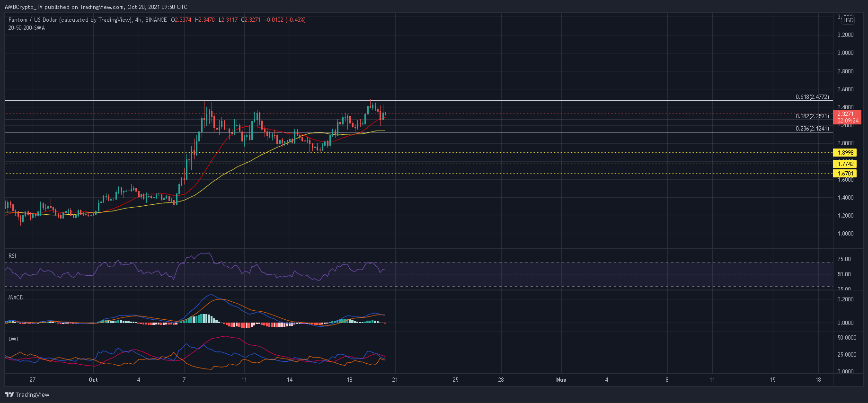Click the low value L2.3117
The image size is (868, 403).
[228, 20]
